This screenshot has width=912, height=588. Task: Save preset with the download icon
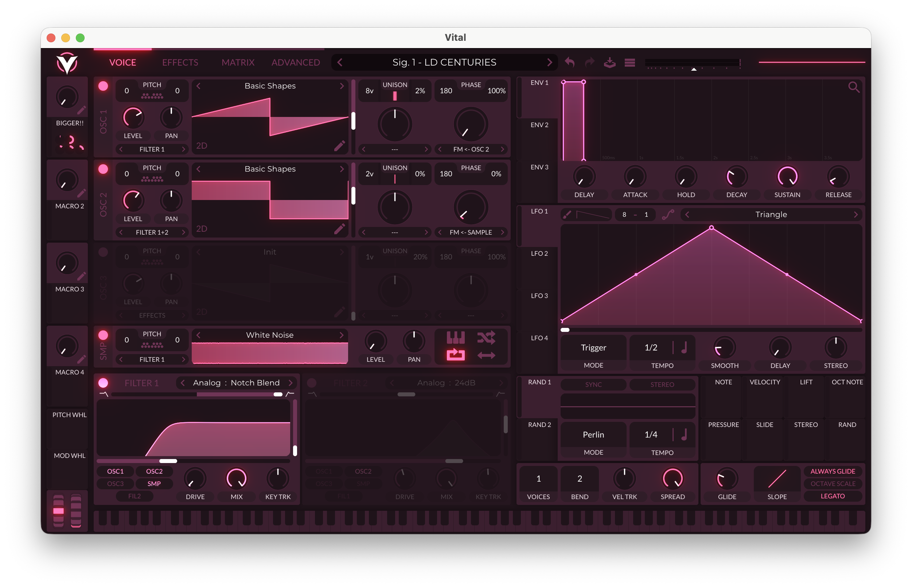609,62
